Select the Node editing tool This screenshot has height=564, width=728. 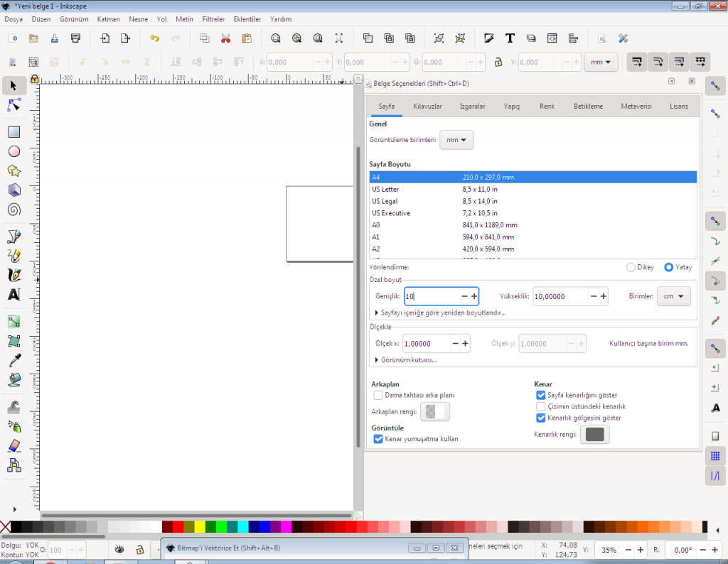pyautogui.click(x=14, y=105)
